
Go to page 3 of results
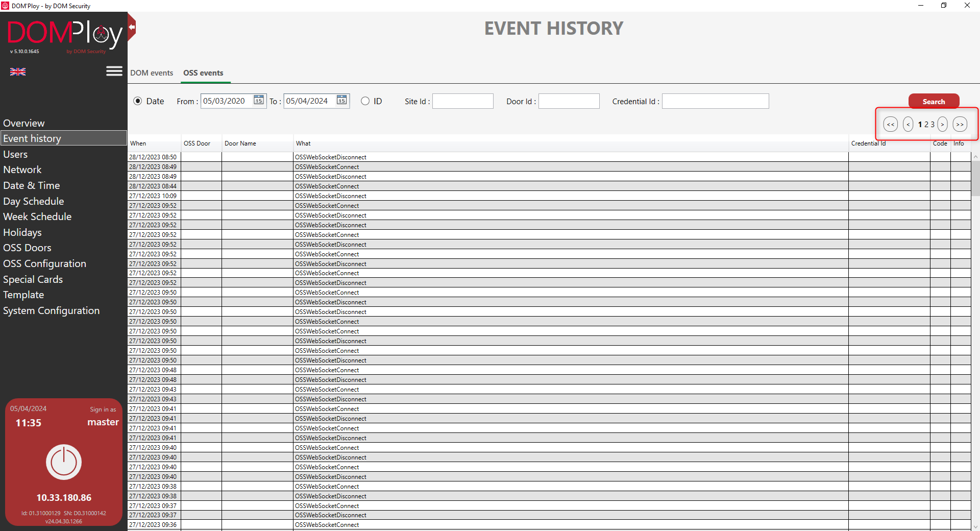[x=933, y=124]
